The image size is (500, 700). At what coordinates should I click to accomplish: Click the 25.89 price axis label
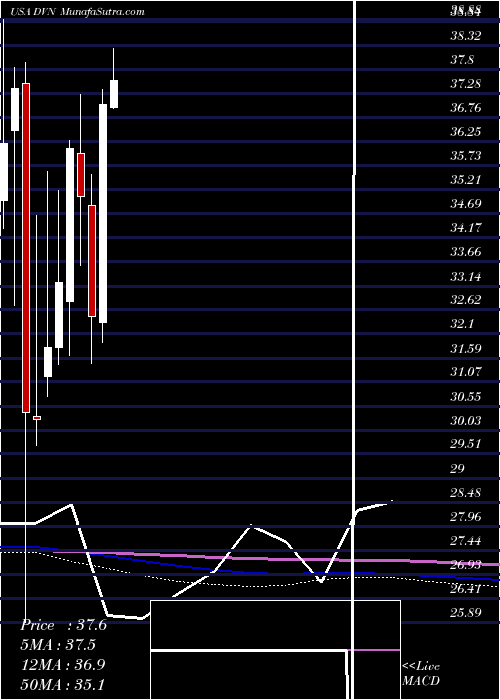pyautogui.click(x=466, y=613)
